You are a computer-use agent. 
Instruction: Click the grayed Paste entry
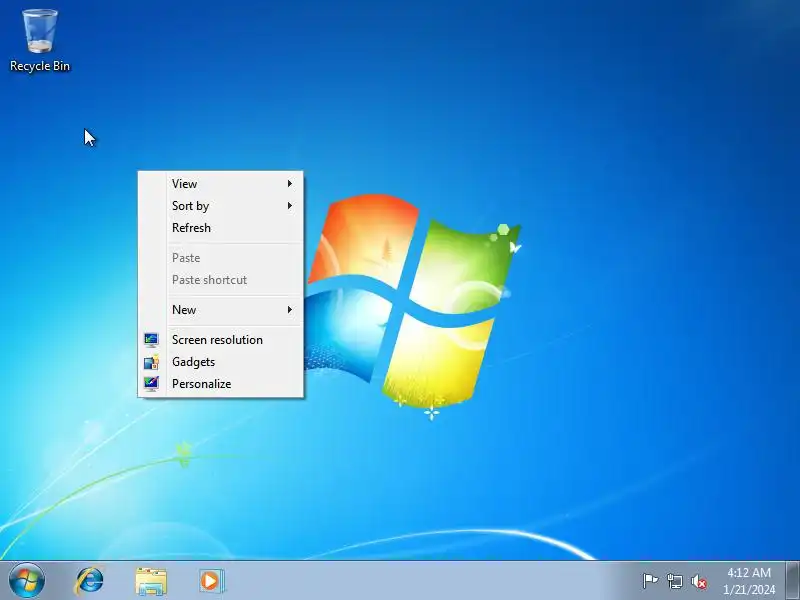tap(220, 258)
